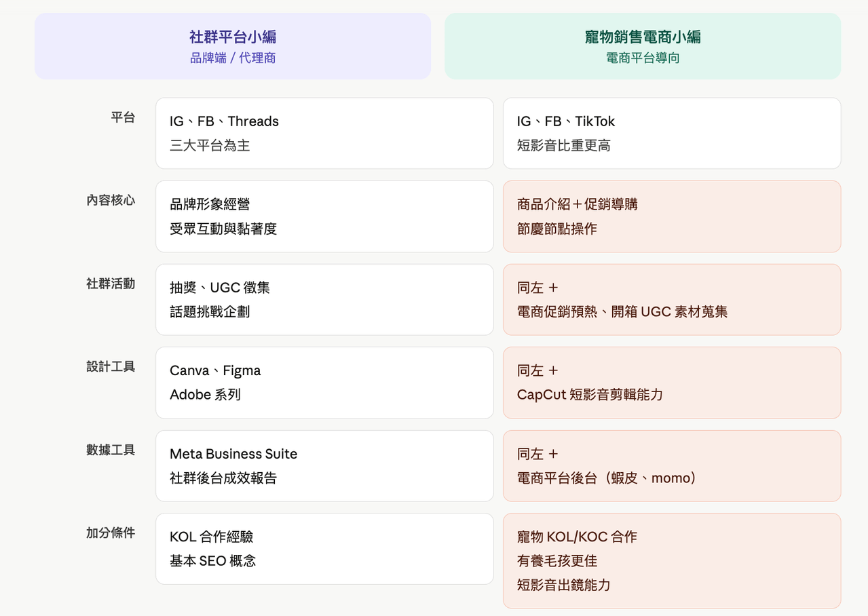Click the 加分條件 row label
Screen dimensions: 868x616
point(111,533)
